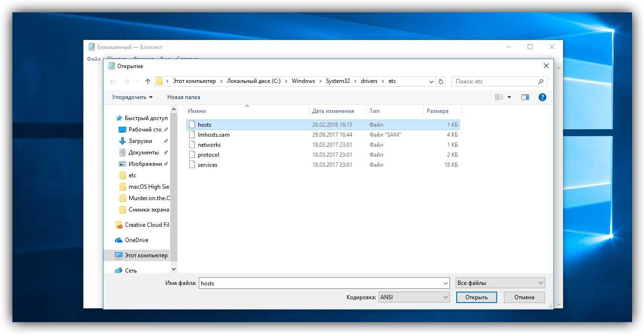Image resolution: width=644 pixels, height=334 pixels.
Task: Toggle the preview pane icon
Action: (x=525, y=97)
